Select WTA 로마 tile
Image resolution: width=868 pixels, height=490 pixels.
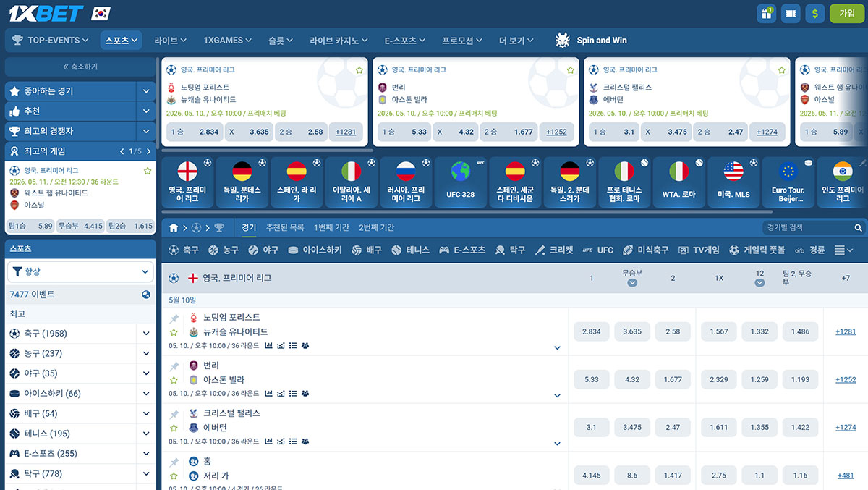click(x=678, y=182)
